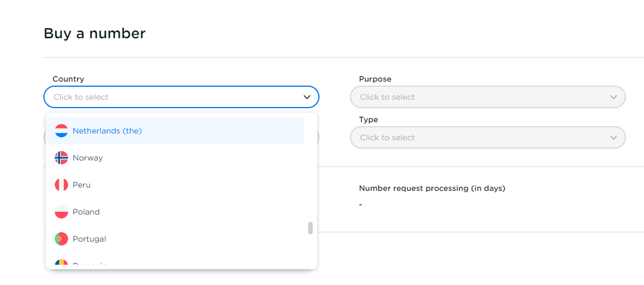Click the Poland flag icon
The width and height of the screenshot is (644, 285).
pyautogui.click(x=61, y=212)
